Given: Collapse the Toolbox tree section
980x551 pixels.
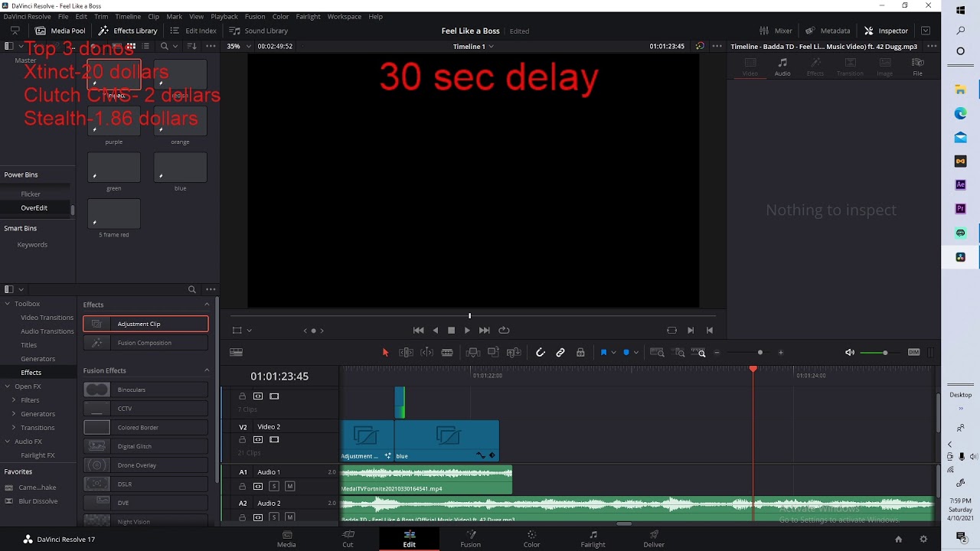Looking at the screenshot, I should click(8, 304).
